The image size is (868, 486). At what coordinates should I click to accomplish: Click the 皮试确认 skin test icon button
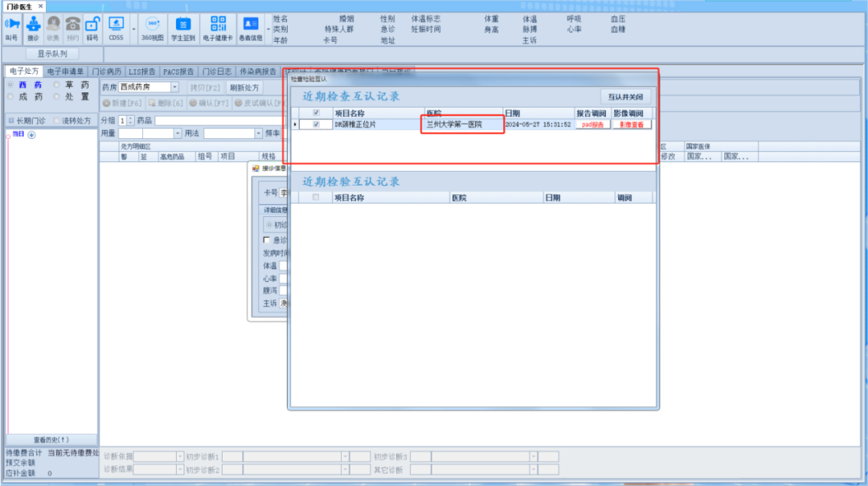tap(260, 103)
